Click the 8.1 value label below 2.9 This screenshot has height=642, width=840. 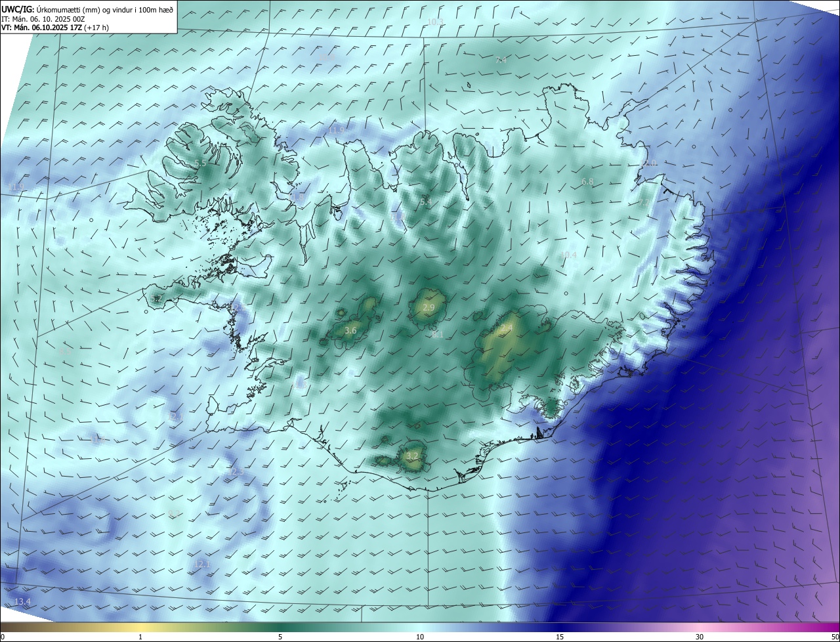438,335
